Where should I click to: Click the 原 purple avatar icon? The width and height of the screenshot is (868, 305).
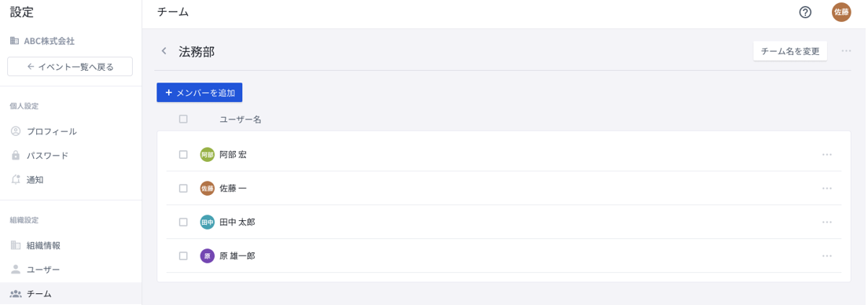coord(207,256)
